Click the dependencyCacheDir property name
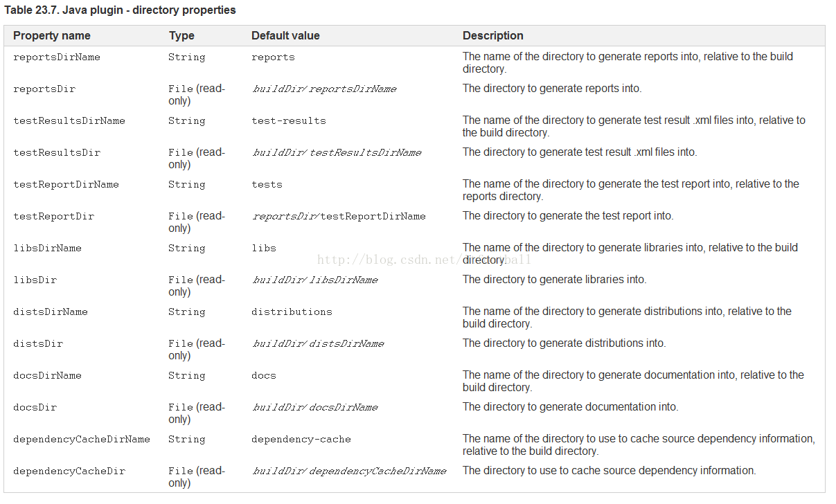Screen dimensions: 836x504 [69, 471]
